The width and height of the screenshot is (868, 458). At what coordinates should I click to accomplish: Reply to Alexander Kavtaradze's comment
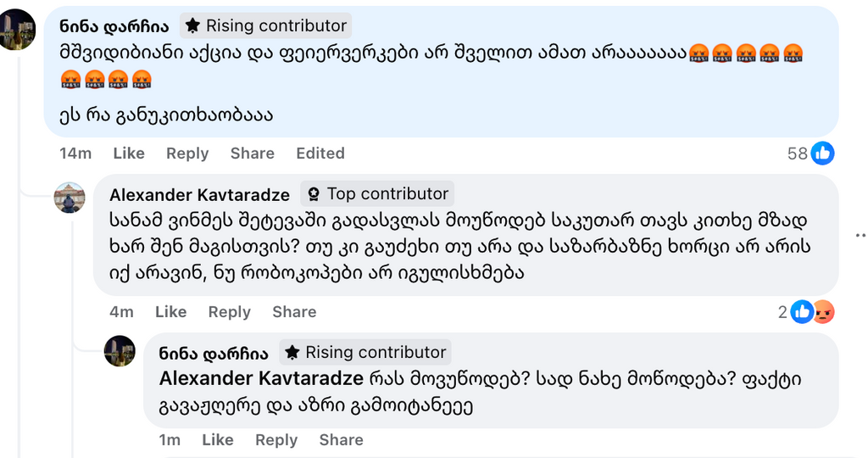click(229, 312)
